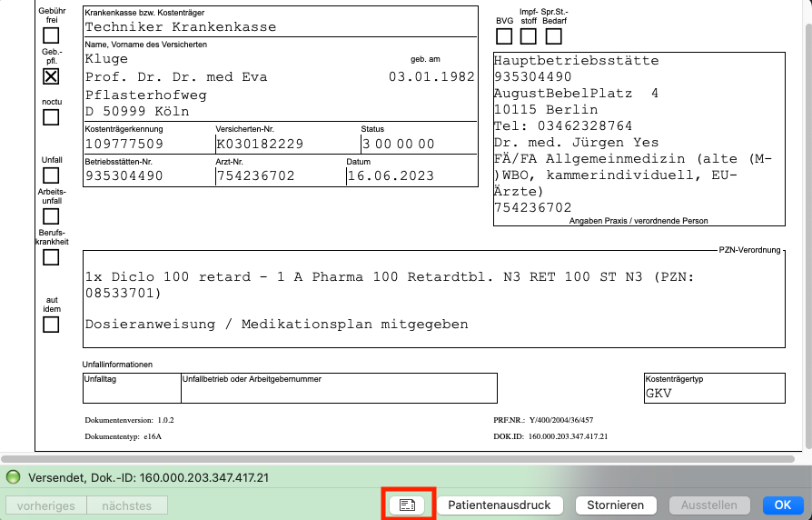This screenshot has width=812, height=520.
Task: Go to nächstes prescription
Action: coord(127,505)
